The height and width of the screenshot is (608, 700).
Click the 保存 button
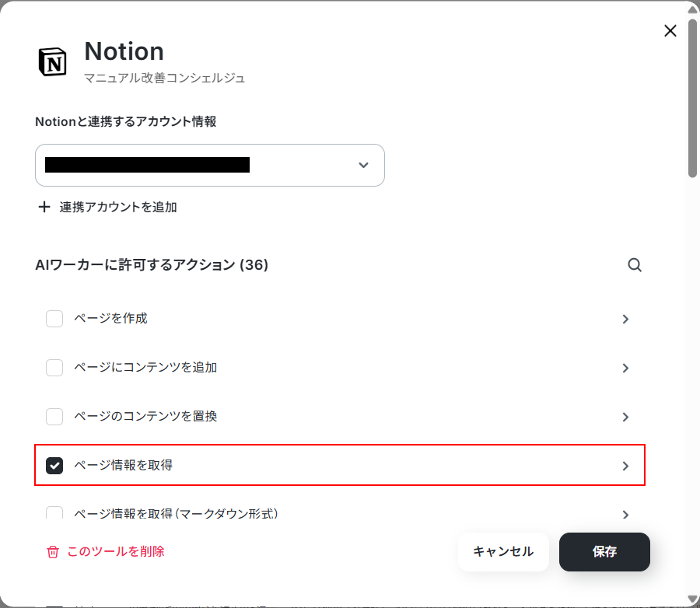point(604,552)
